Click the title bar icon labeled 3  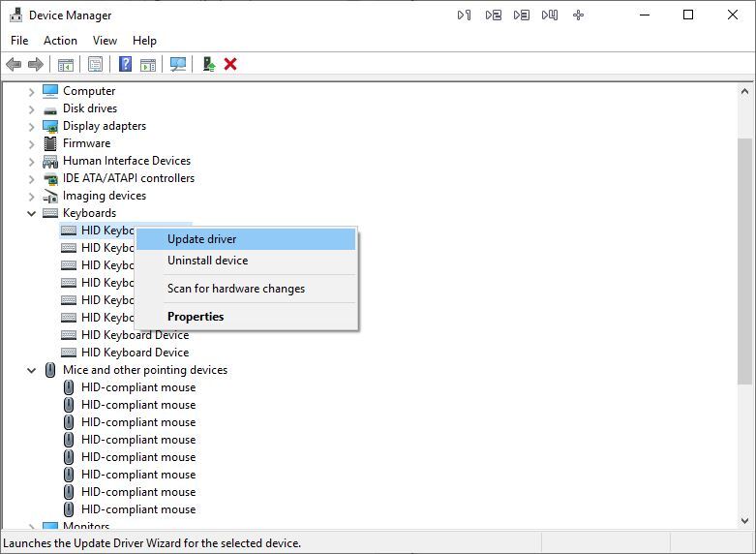(521, 15)
